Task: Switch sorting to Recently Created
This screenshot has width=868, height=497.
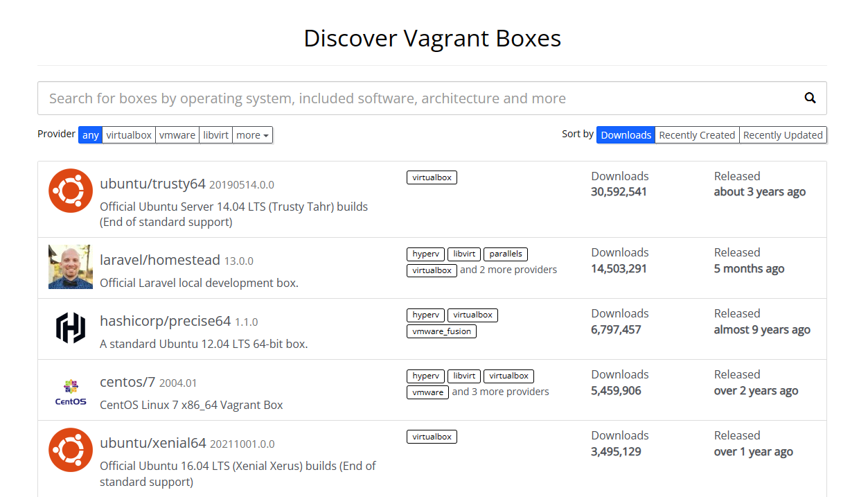Action: pos(697,134)
